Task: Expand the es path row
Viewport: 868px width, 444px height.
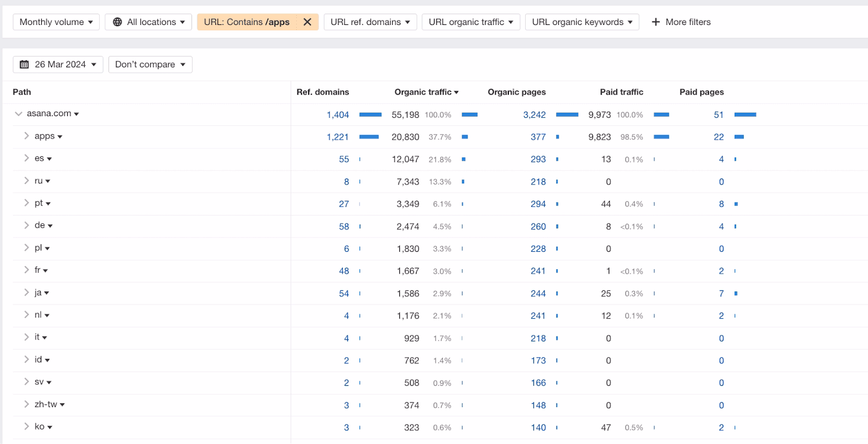Action: pos(26,158)
